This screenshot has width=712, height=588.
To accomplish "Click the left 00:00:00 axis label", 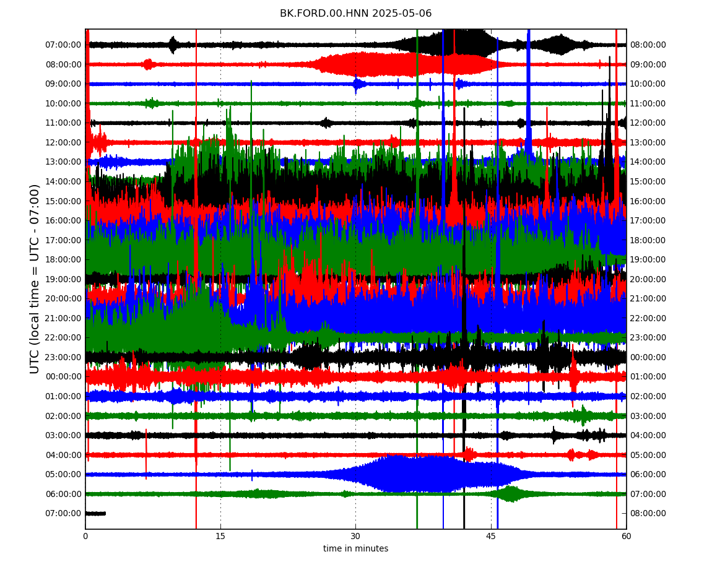I will [63, 377].
